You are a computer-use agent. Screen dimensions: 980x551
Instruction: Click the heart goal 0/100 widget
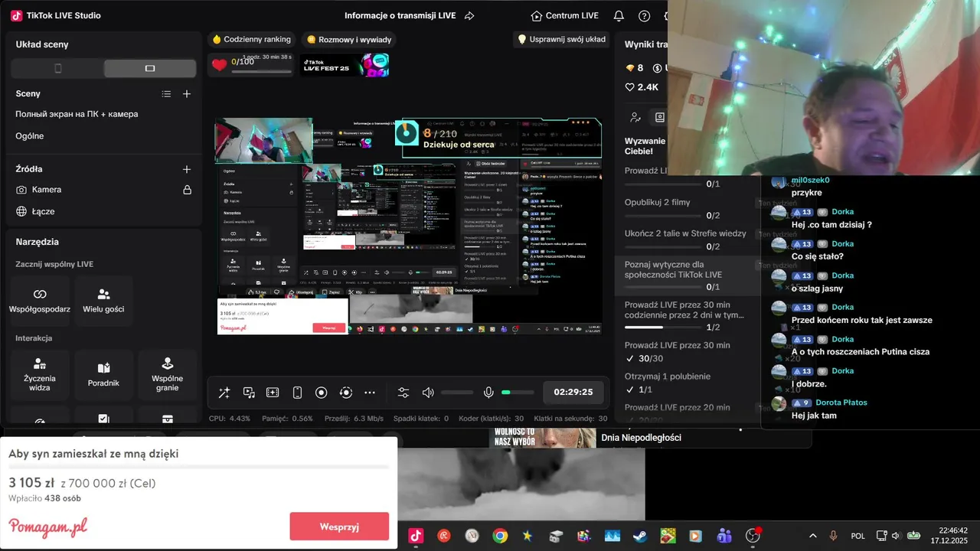point(251,64)
